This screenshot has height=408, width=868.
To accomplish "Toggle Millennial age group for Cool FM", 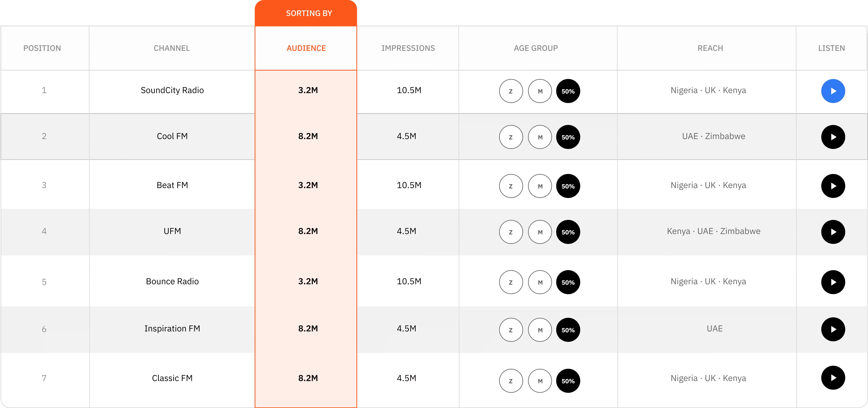I will click(540, 137).
